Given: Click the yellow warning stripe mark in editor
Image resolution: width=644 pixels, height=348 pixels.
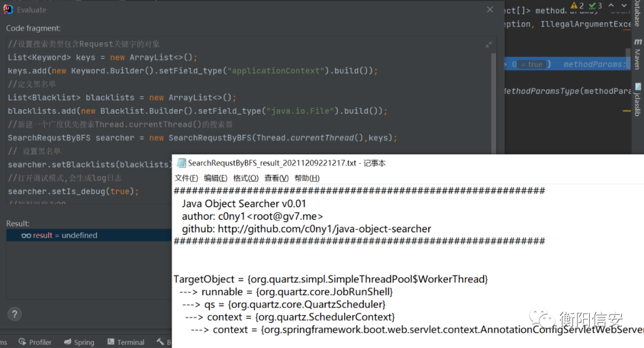Looking at the screenshot, I should coord(627,111).
